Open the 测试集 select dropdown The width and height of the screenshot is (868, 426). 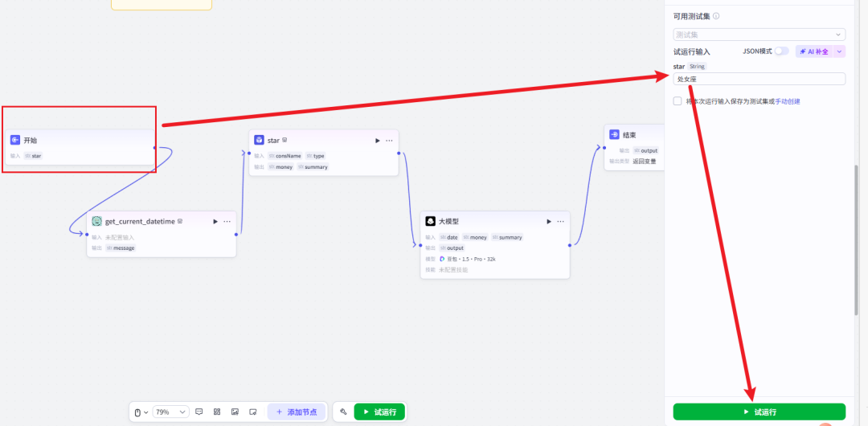coord(759,35)
